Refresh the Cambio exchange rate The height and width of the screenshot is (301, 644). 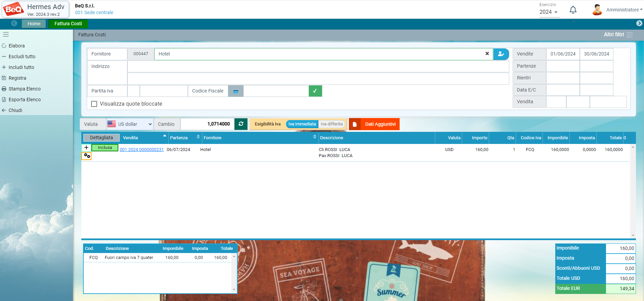[x=241, y=124]
